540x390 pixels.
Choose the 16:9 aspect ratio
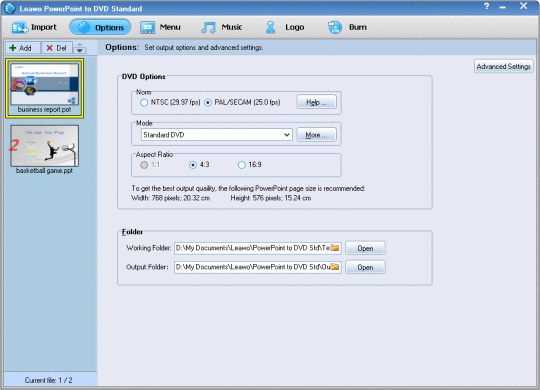242,165
